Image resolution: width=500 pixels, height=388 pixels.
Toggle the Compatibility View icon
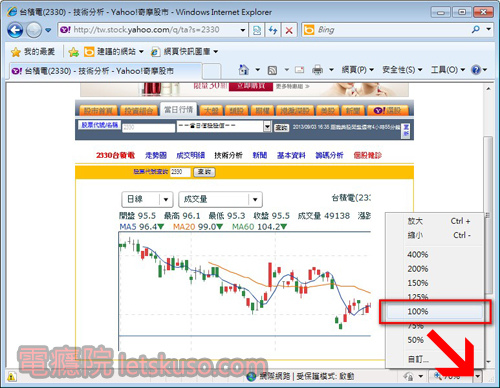pyautogui.click(x=257, y=30)
